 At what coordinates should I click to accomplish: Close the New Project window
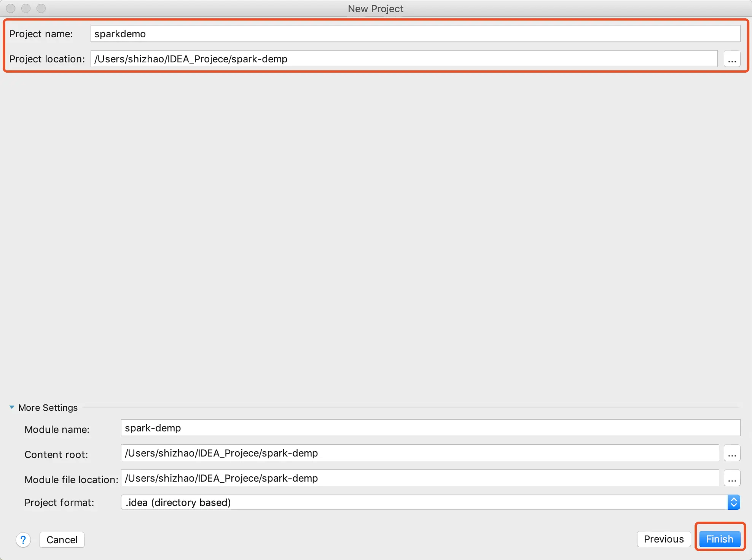[x=11, y=8]
